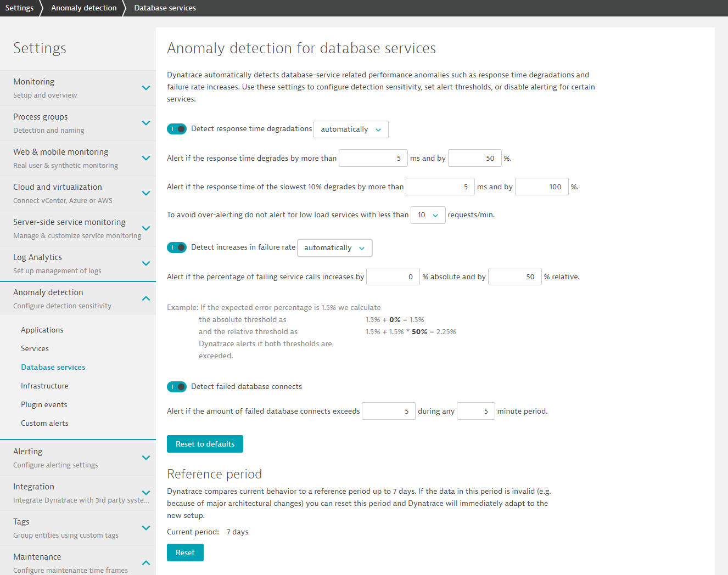Click the 'Reference period' heading
The image size is (728, 575).
pyautogui.click(x=215, y=474)
